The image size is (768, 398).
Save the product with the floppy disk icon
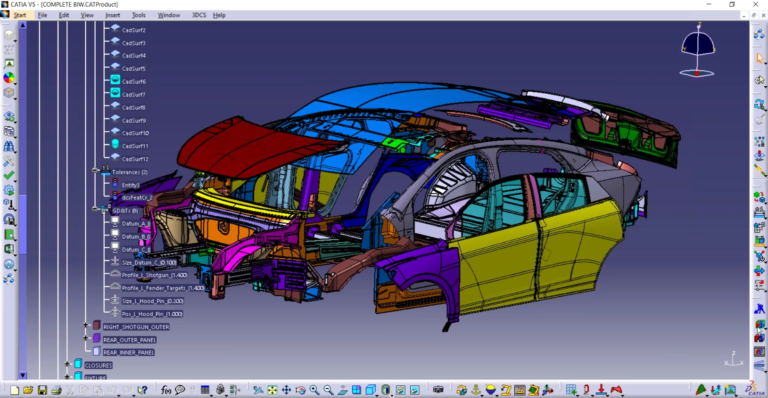click(42, 390)
